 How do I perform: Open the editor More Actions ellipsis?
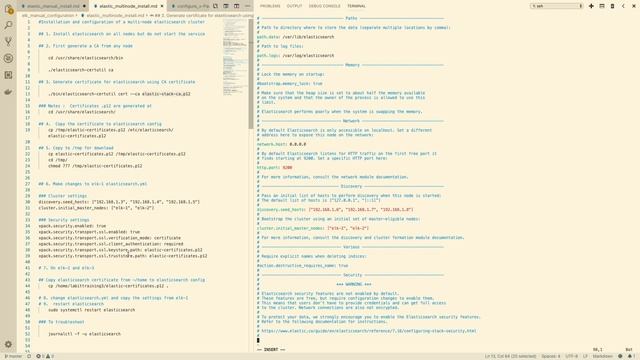coord(247,6)
